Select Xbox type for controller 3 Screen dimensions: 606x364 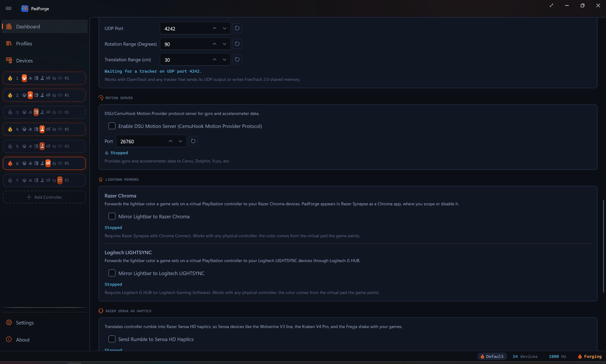[24, 112]
